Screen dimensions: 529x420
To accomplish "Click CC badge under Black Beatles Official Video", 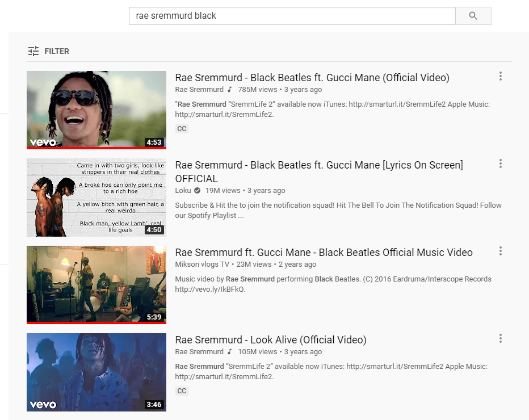I will 182,128.
